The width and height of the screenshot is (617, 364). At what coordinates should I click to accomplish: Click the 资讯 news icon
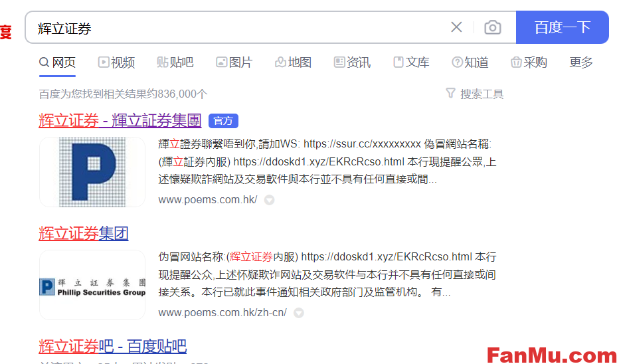coord(339,62)
